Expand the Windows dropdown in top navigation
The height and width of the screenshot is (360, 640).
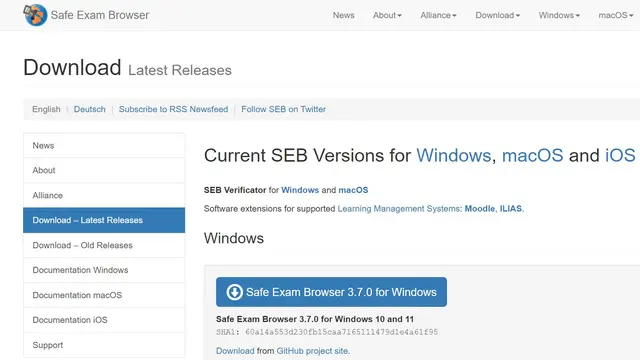click(559, 15)
